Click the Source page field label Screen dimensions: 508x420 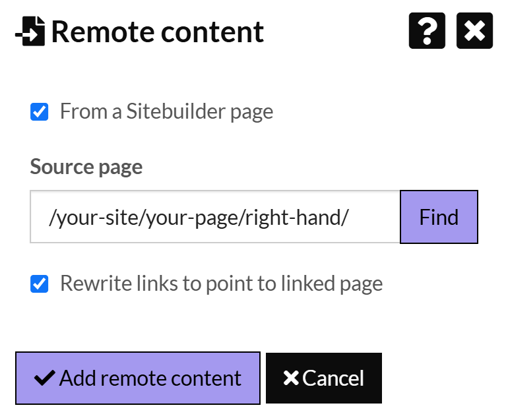[x=86, y=167]
